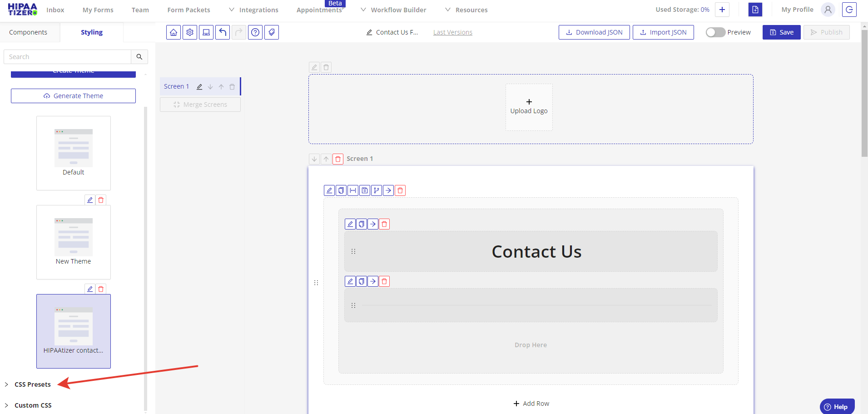The width and height of the screenshot is (868, 414).
Task: Click the Save button
Action: (781, 32)
